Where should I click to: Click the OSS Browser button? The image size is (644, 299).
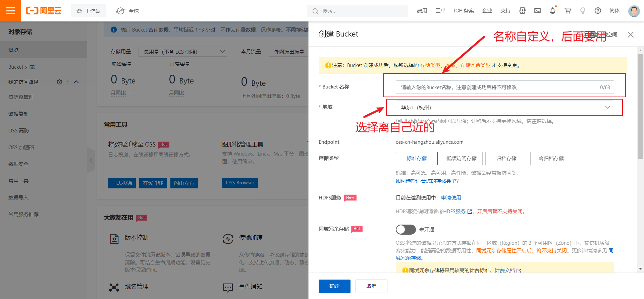(x=240, y=183)
